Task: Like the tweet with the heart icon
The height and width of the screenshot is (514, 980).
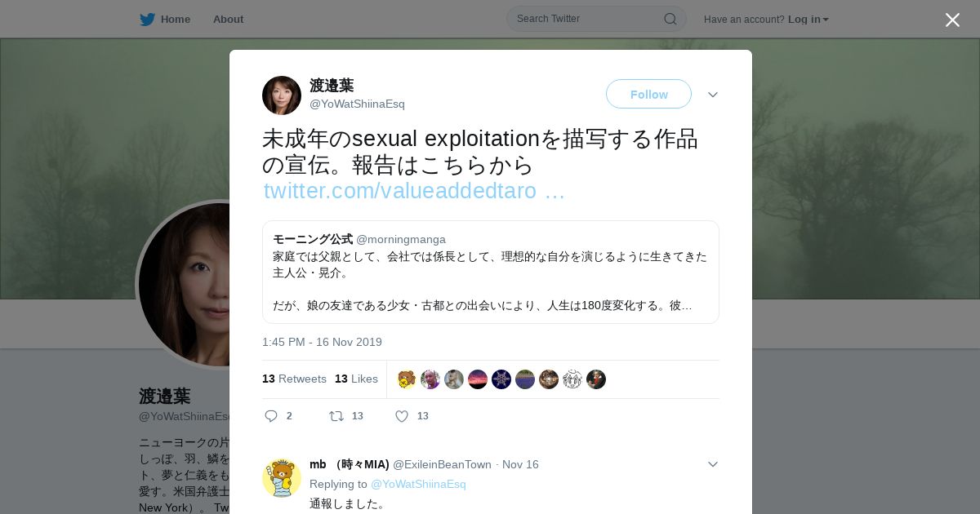Action: pos(402,416)
